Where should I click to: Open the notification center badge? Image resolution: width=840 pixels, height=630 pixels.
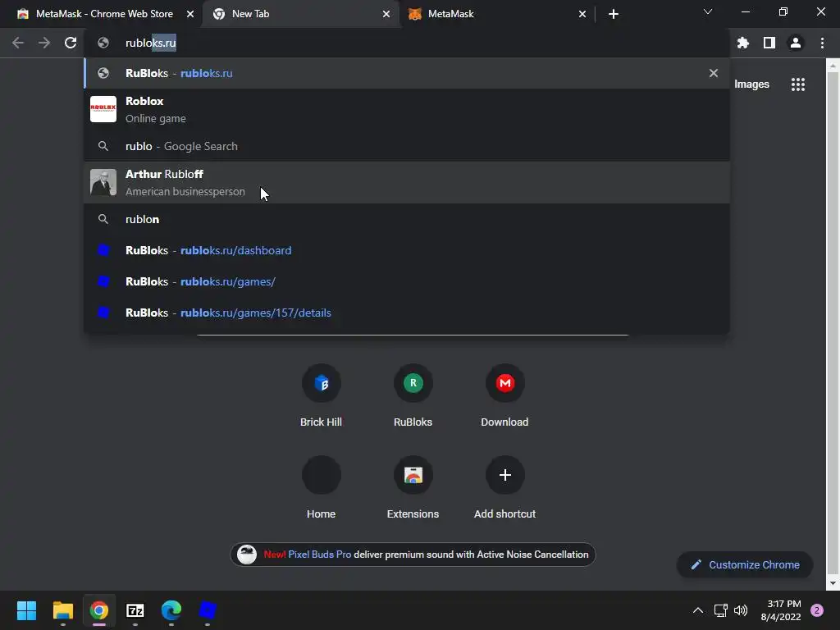click(817, 610)
